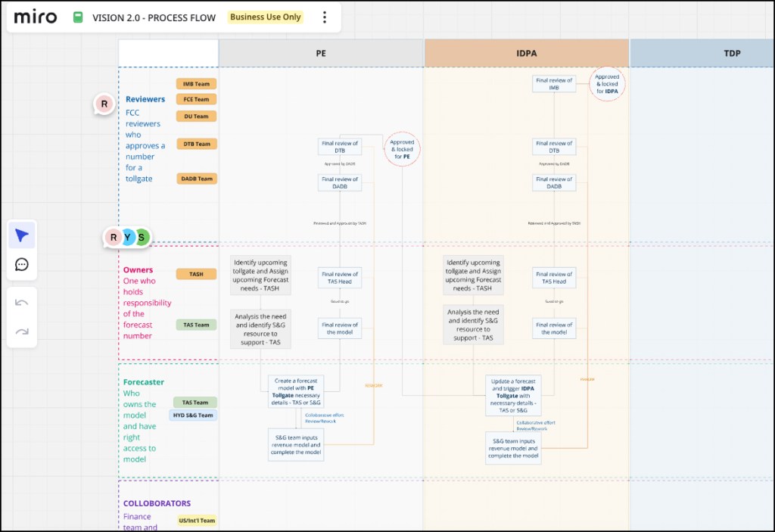Click the green board icon beside the title
Viewport: 775px width, 532px height.
[78, 17]
